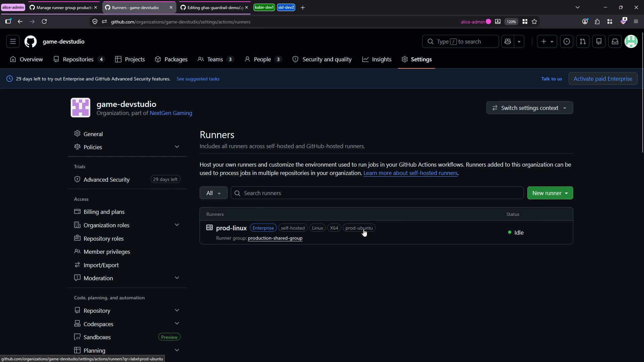Open the Projects tab
The image size is (644, 362).
pyautogui.click(x=130, y=59)
